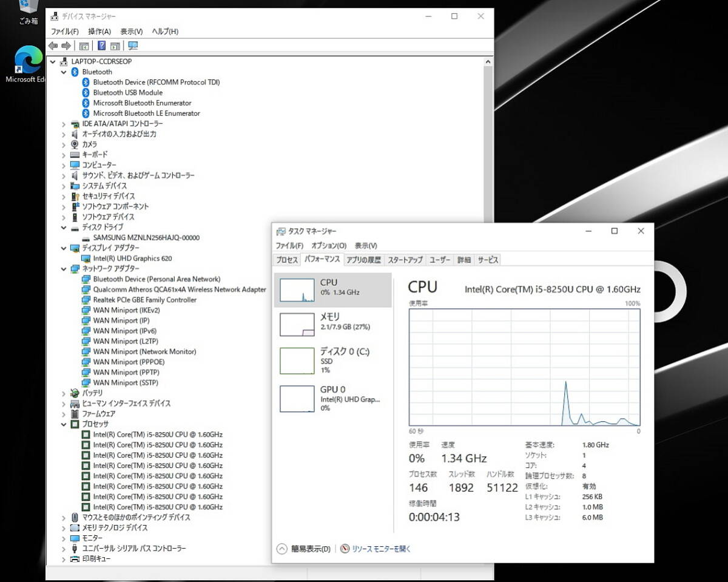Click Device Manager's vertical scrollbar thumb
728x582 pixels.
(488, 146)
